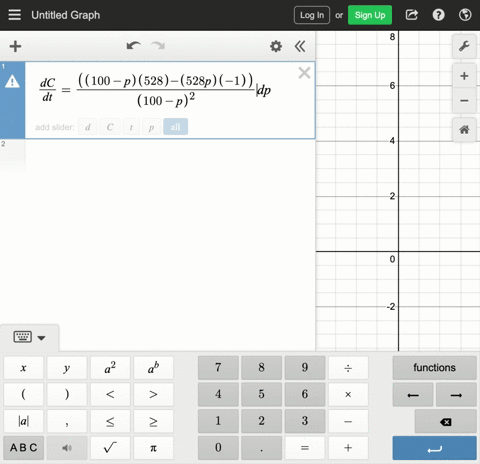480x464 pixels.
Task: Click into the dC/dt expression field
Action: tap(155, 90)
